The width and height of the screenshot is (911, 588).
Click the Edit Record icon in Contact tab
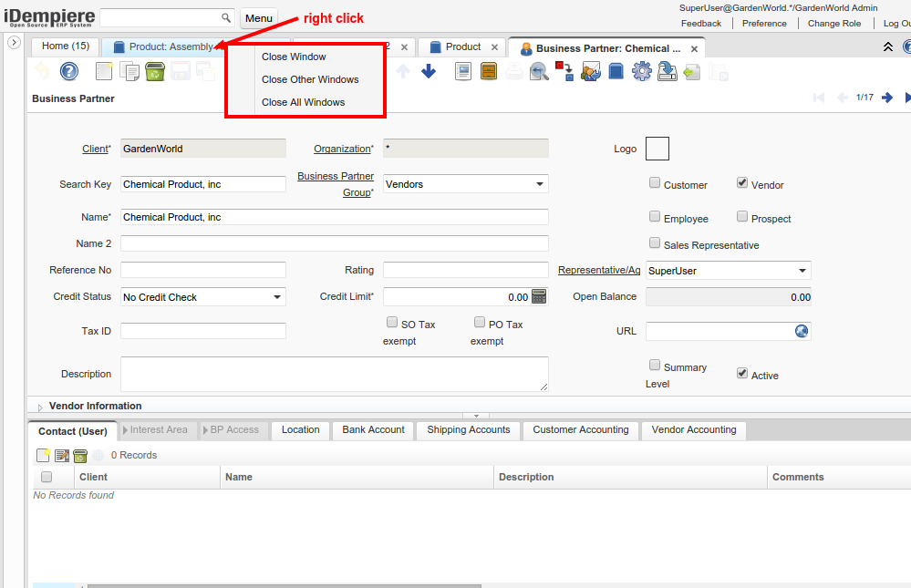pos(62,456)
